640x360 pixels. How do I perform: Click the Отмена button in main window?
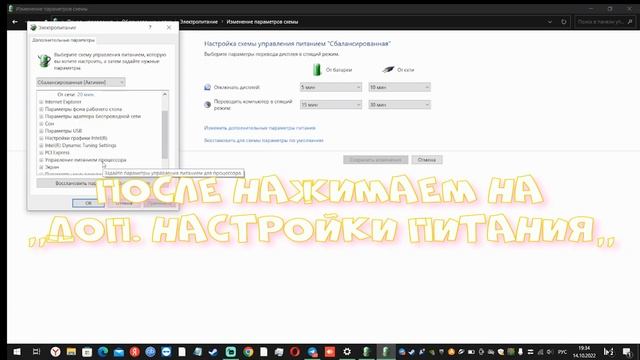[x=427, y=160]
